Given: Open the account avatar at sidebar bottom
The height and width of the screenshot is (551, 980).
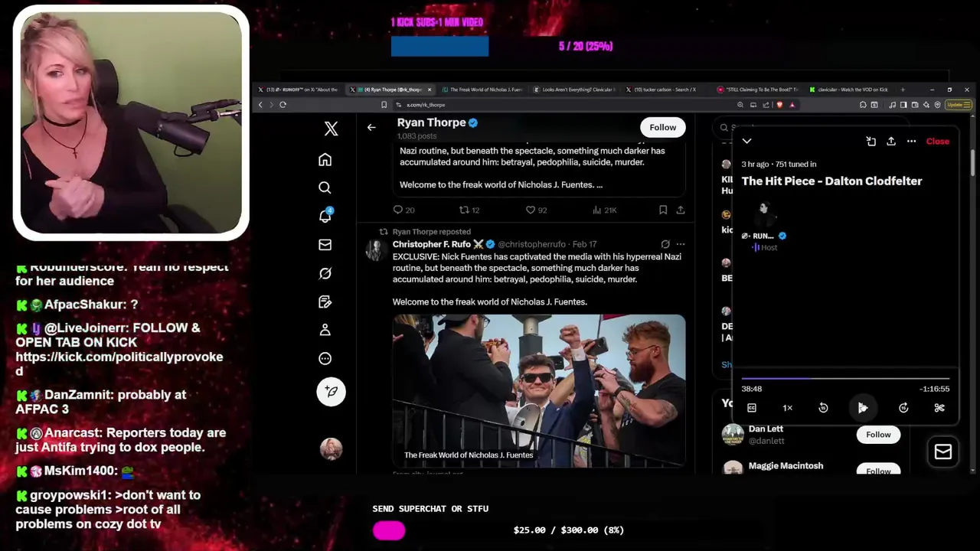Looking at the screenshot, I should [331, 449].
